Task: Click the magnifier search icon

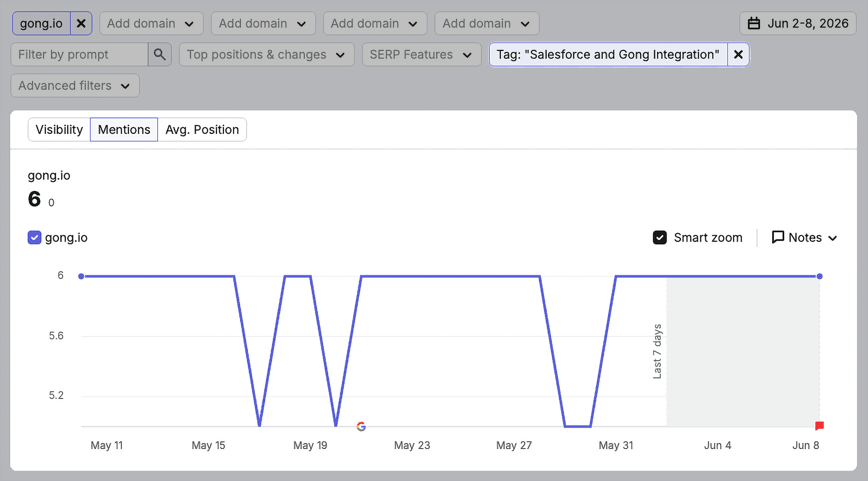Action: click(x=160, y=54)
